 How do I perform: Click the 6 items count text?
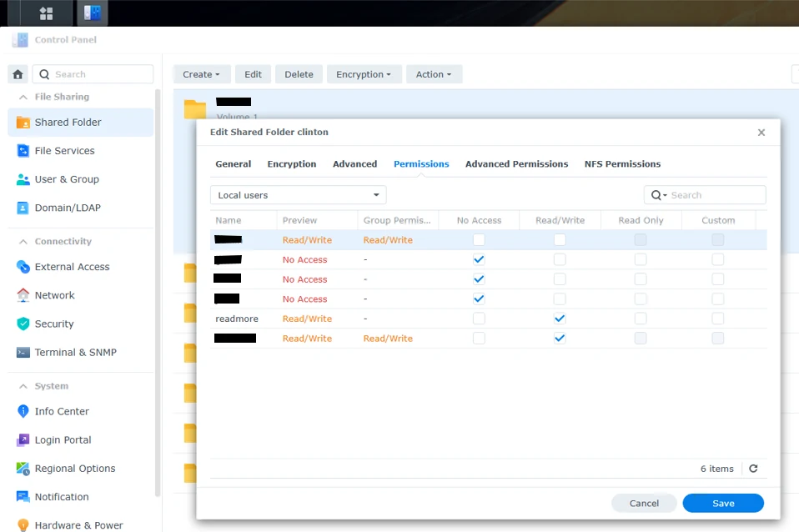coord(717,469)
